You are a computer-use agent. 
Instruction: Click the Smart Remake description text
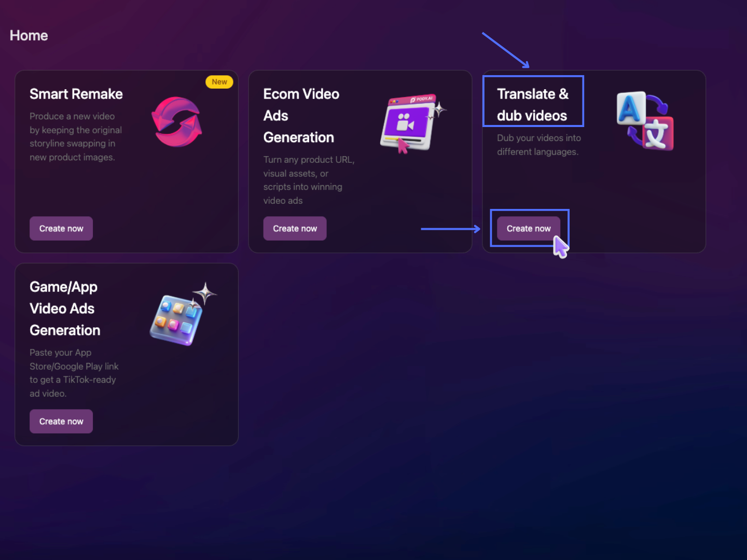[76, 137]
